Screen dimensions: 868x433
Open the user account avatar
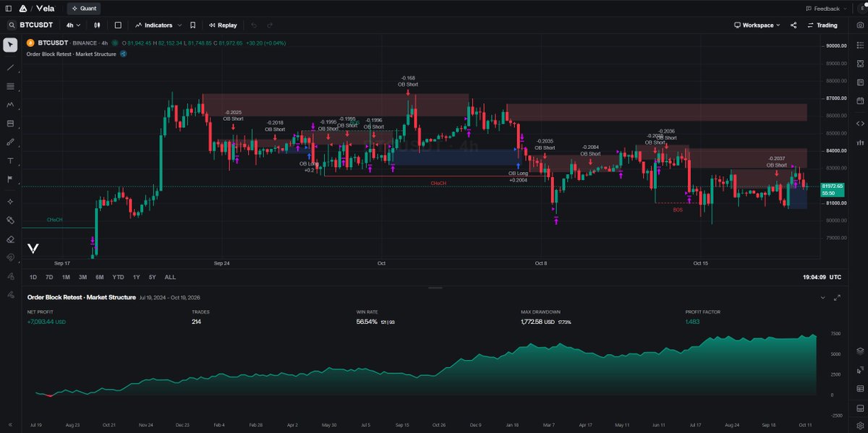[x=862, y=9]
